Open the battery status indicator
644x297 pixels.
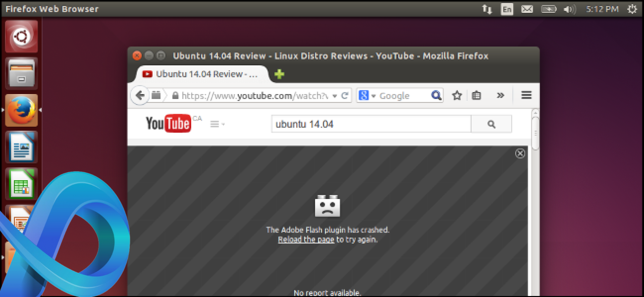tap(548, 9)
